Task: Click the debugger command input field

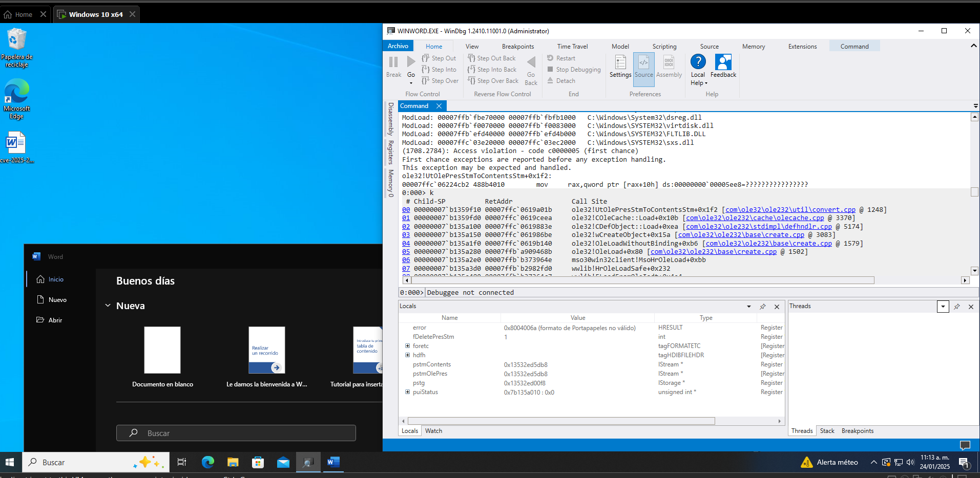Action: [x=701, y=293]
